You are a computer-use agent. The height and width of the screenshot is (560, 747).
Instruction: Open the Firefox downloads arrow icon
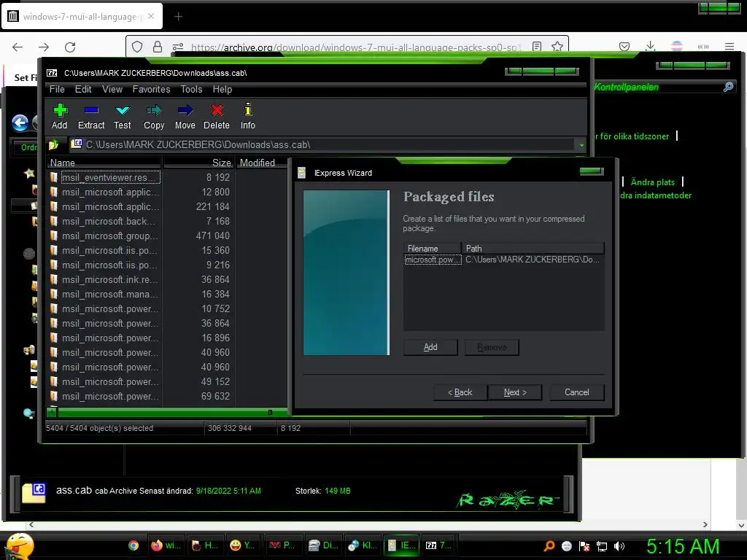pyautogui.click(x=650, y=46)
